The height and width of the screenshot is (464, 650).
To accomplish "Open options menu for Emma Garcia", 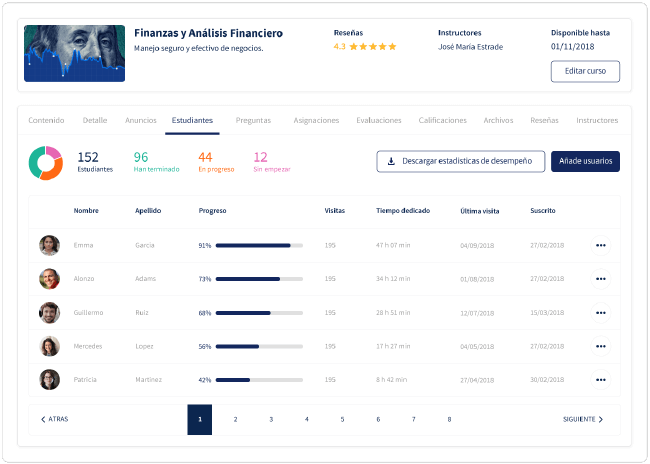I will pos(600,245).
